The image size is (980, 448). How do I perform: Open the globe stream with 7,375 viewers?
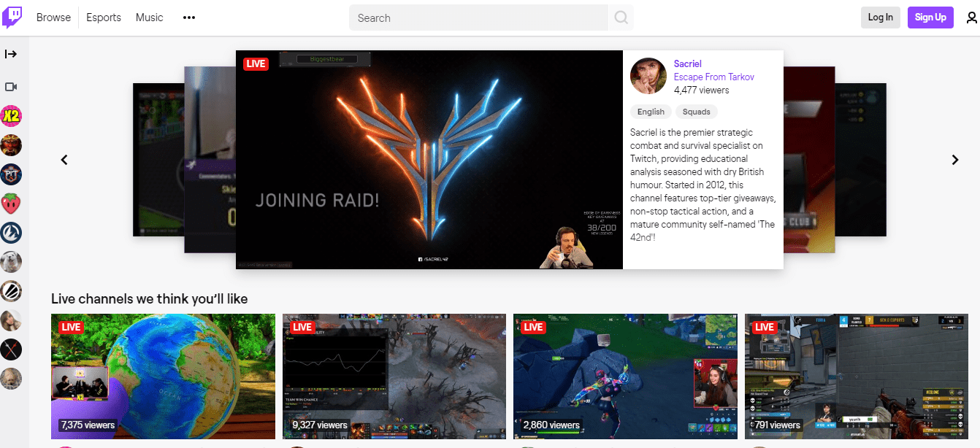click(163, 376)
